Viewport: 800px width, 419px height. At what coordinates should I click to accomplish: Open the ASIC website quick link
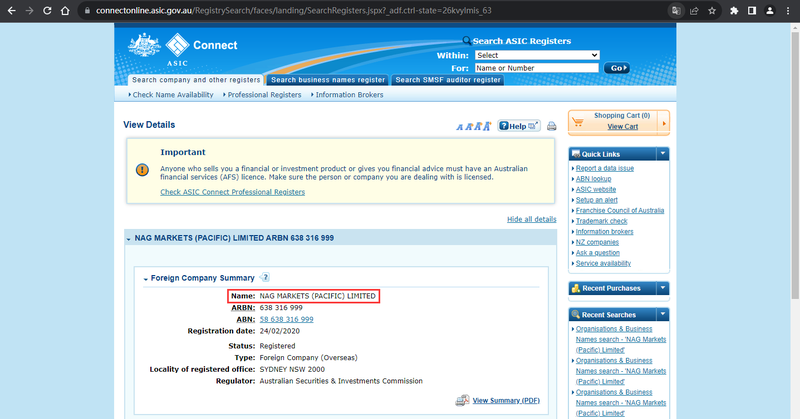click(596, 189)
